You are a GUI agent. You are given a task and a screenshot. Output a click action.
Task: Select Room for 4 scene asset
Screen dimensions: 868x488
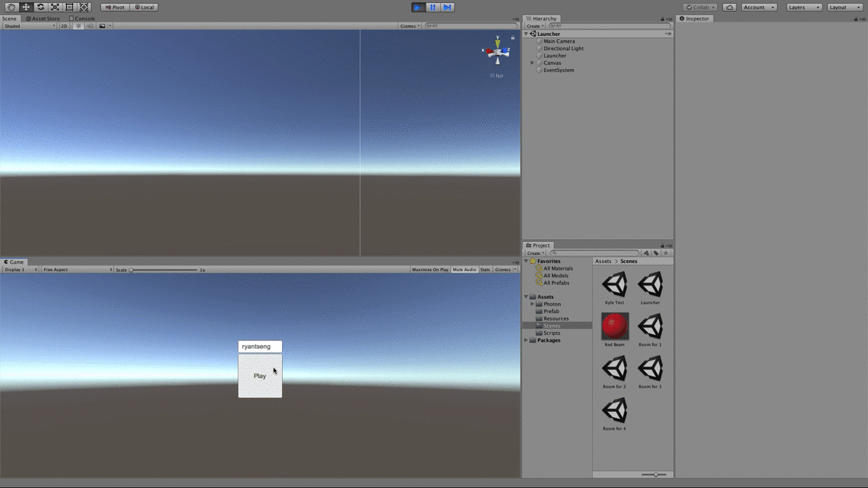pyautogui.click(x=614, y=414)
